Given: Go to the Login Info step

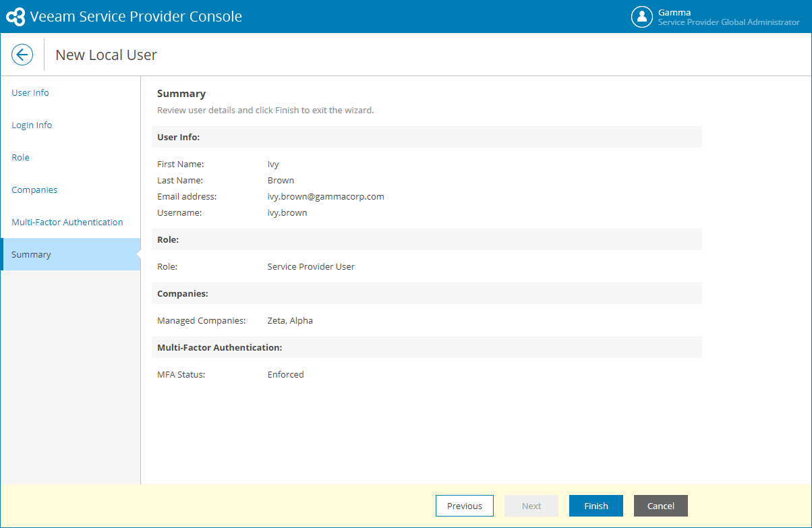Looking at the screenshot, I should [32, 125].
